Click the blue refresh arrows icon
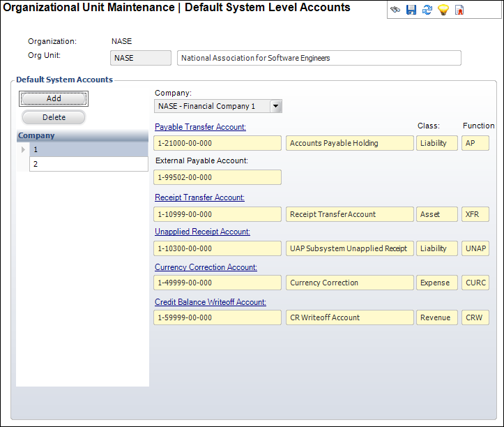 tap(427, 10)
